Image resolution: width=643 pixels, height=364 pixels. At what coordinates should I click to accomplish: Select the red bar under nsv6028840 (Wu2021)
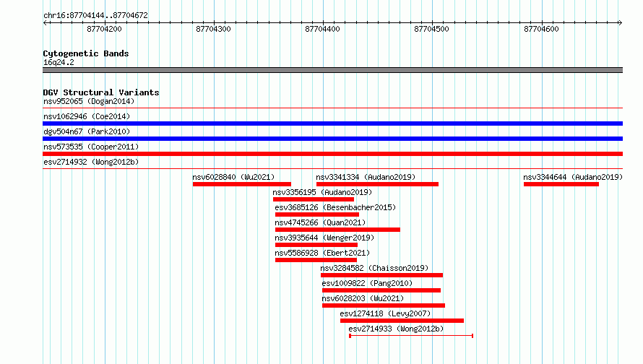click(x=242, y=184)
